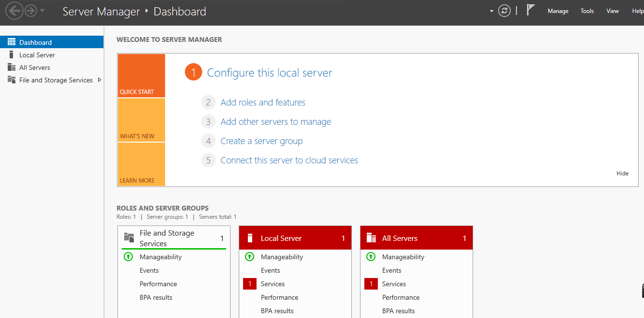This screenshot has width=644, height=318.
Task: Click the vertical scrollbar on the right edge
Action: coord(642,291)
